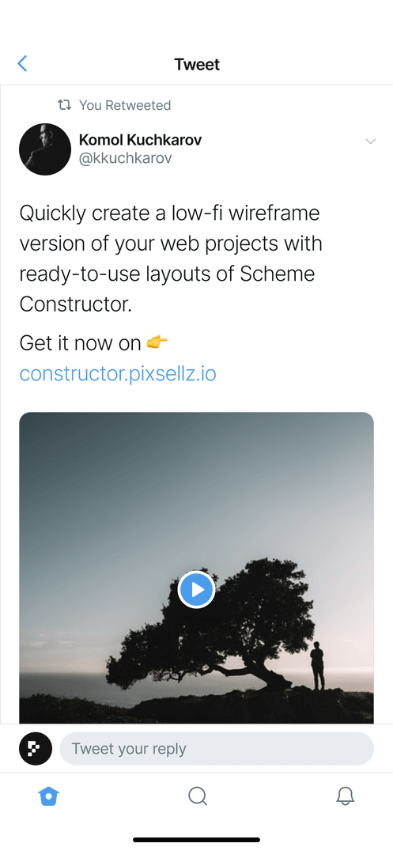
Task: Tap the iOS home indicator bar
Action: click(x=196, y=840)
